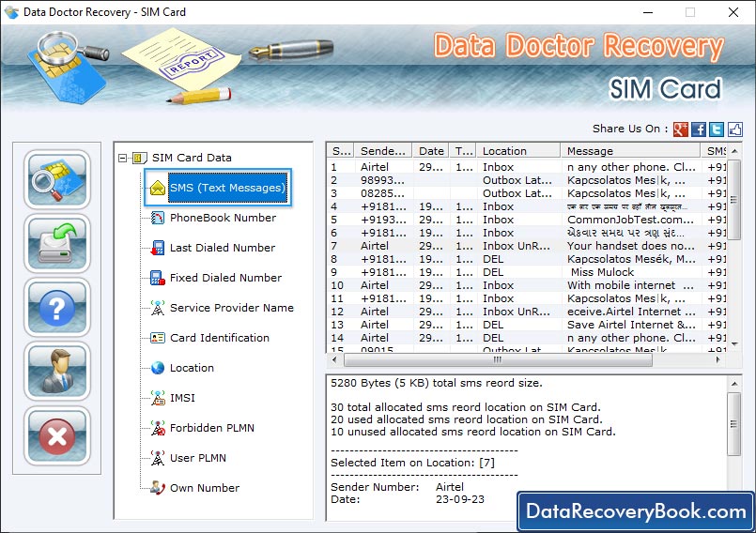Viewport: 756px width, 533px height.
Task: Click the Last Dialed Number phone icon
Action: (x=158, y=248)
